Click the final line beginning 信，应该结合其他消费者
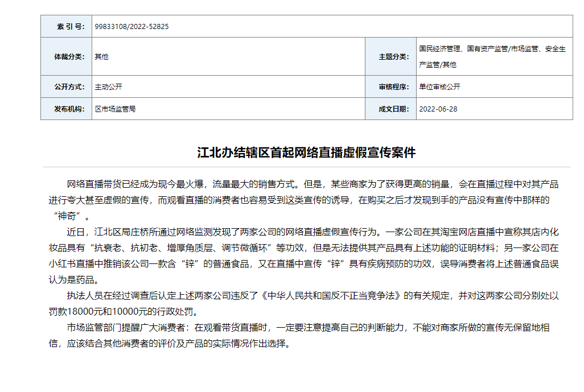584x392 pixels. click(x=170, y=344)
